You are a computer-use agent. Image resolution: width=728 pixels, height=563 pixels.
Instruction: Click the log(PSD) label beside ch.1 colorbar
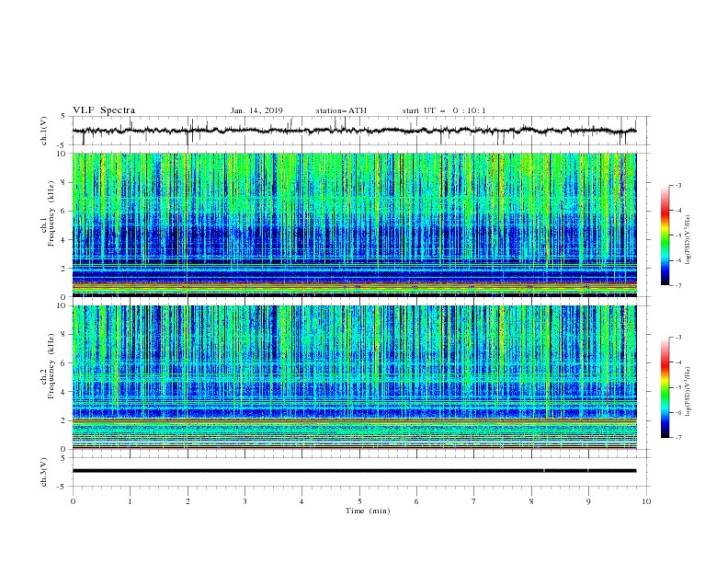click(688, 239)
